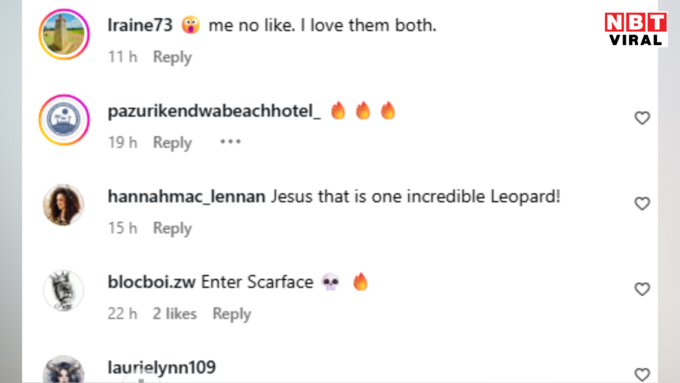Image resolution: width=680 pixels, height=383 pixels.
Task: Tap the heart on blocboi.zw's comment
Action: (x=642, y=289)
